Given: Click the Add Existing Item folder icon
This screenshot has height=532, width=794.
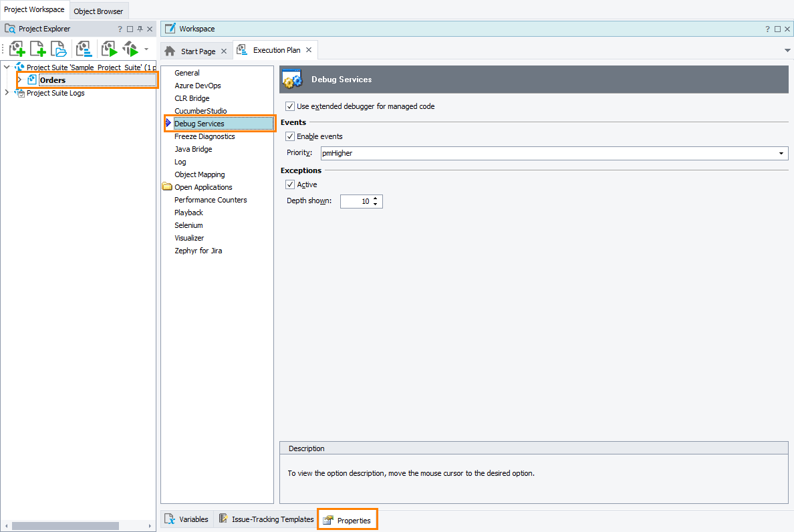Looking at the screenshot, I should pos(59,49).
